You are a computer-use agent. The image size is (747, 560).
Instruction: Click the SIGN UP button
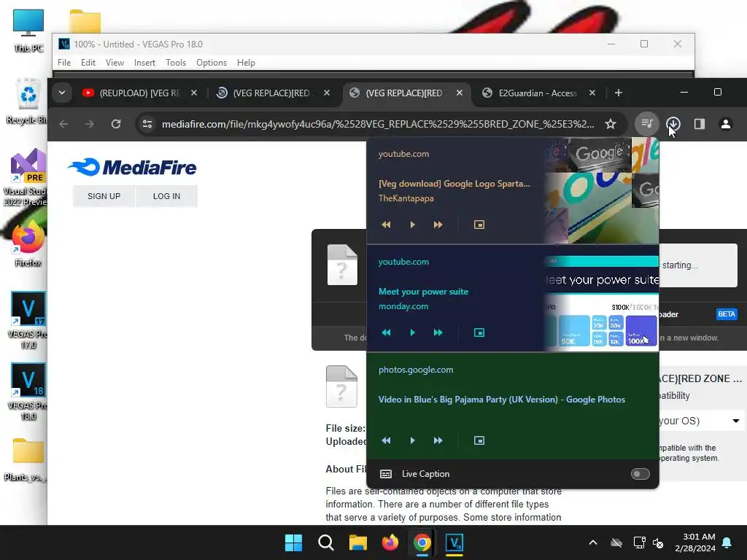click(104, 196)
